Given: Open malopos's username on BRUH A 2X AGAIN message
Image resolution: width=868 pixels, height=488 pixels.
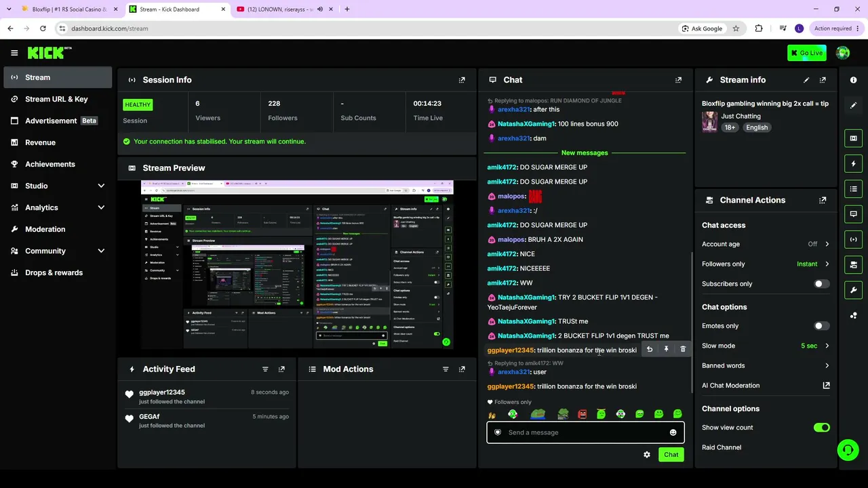Looking at the screenshot, I should 511,239.
